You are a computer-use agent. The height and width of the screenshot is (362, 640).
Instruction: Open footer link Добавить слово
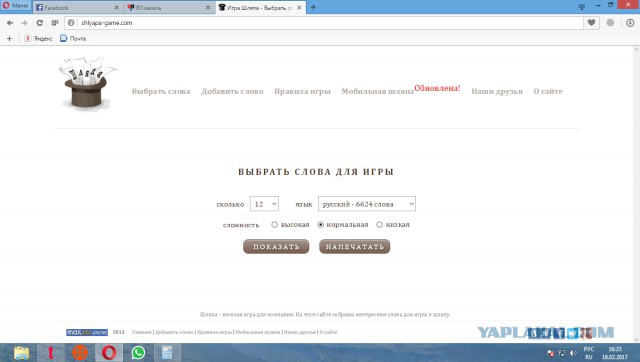tap(174, 332)
